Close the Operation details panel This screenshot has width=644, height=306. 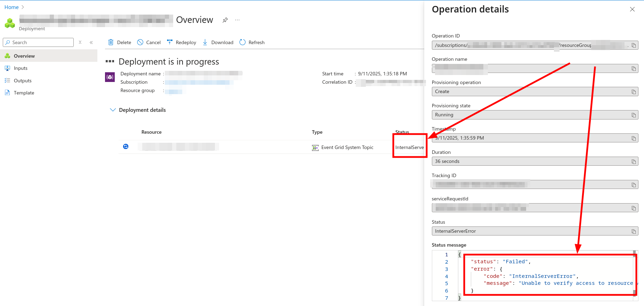(632, 9)
